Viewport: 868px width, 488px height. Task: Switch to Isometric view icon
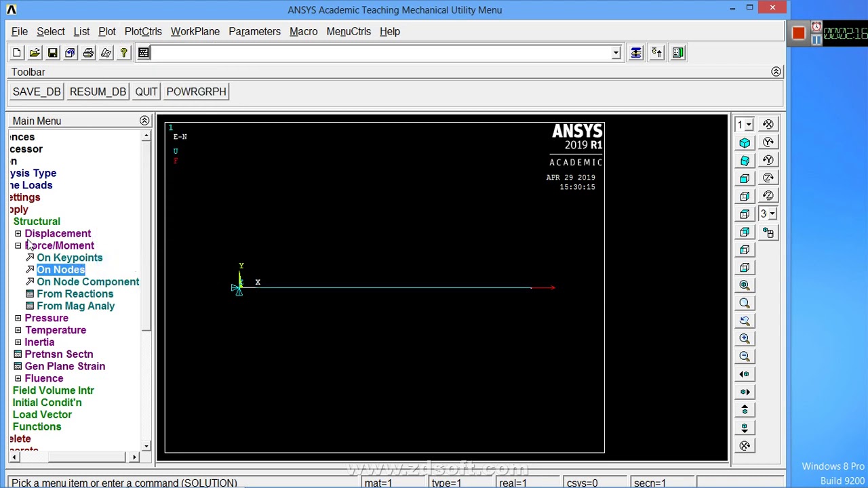pos(745,142)
